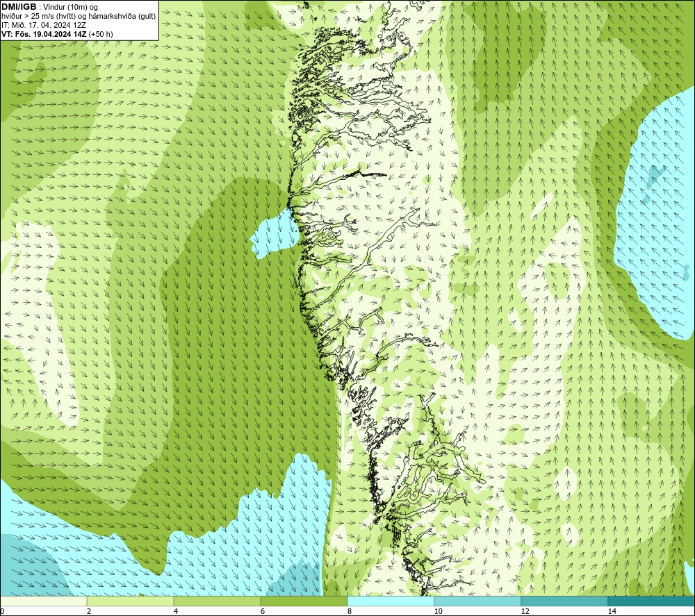Click the '10' scale label
The image size is (695, 616).
(x=438, y=611)
